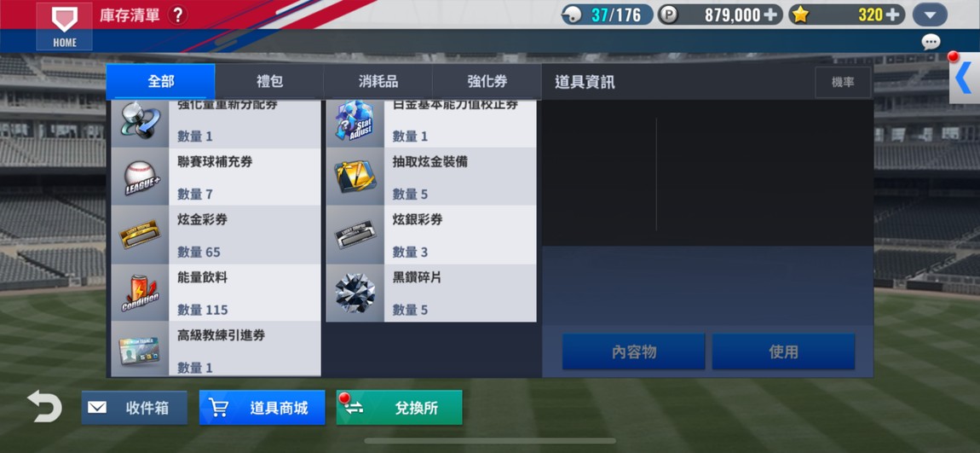Open the 兌換所 exchange shop
Image resolution: width=980 pixels, height=453 pixels.
400,408
